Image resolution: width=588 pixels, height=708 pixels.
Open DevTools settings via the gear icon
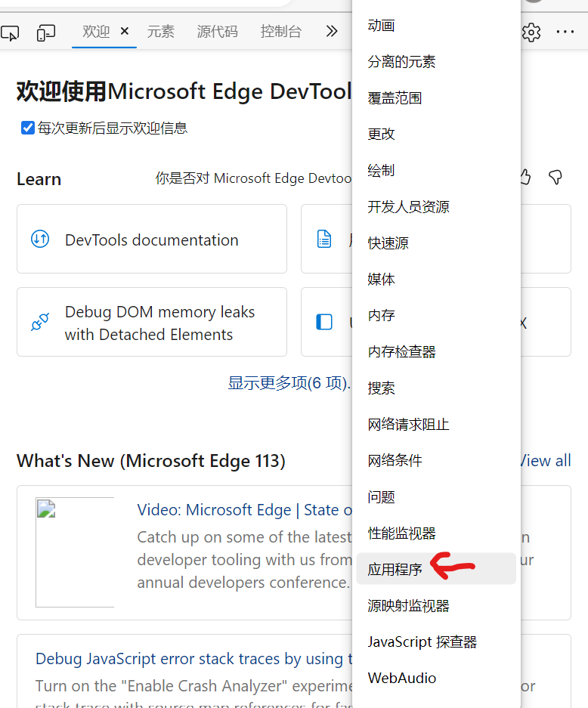tap(531, 32)
